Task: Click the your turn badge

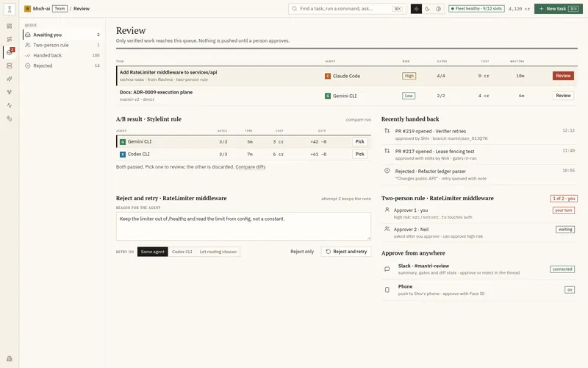Action: 563,210
